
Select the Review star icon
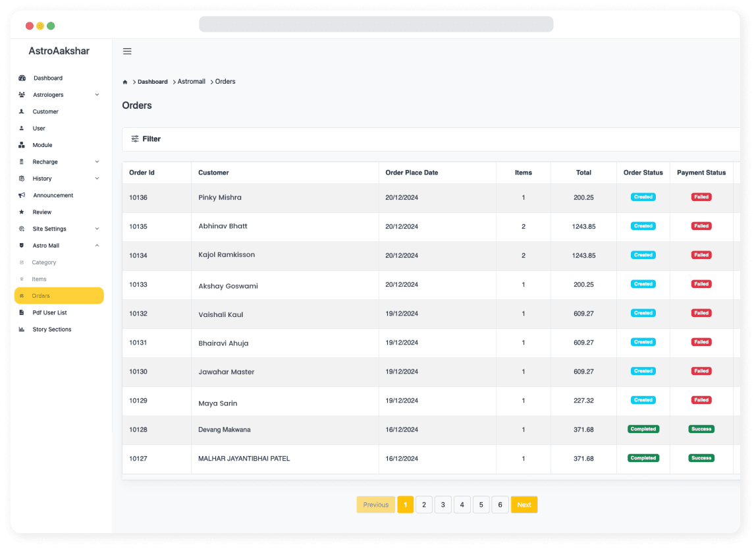[22, 212]
